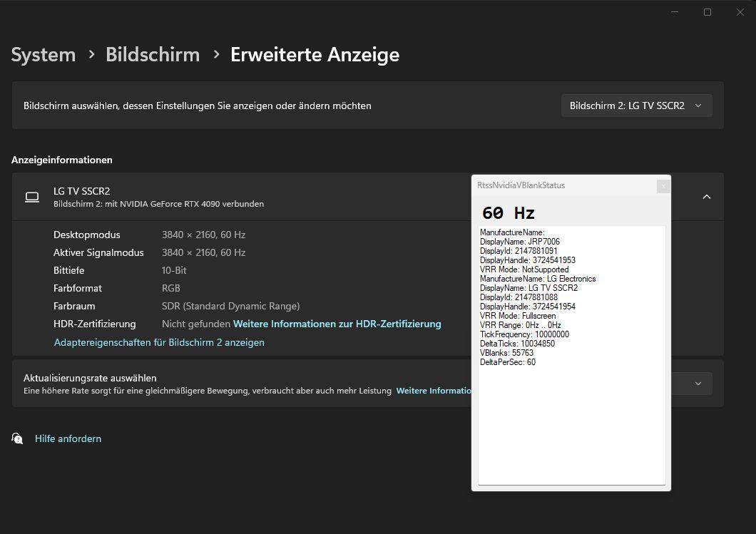
Task: Go back to Bildschirm breadcrumb
Action: point(153,54)
